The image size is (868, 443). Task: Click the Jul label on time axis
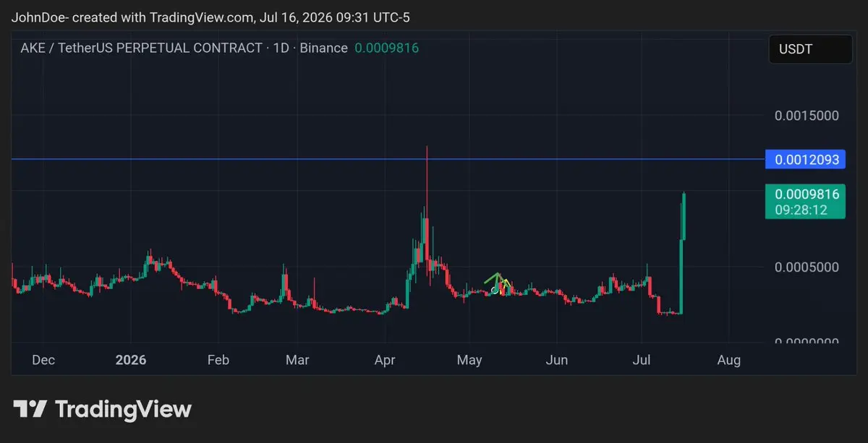click(642, 360)
